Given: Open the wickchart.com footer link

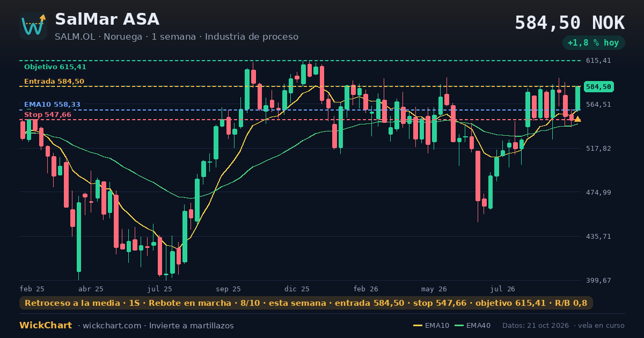Looking at the screenshot, I should click(x=112, y=326).
